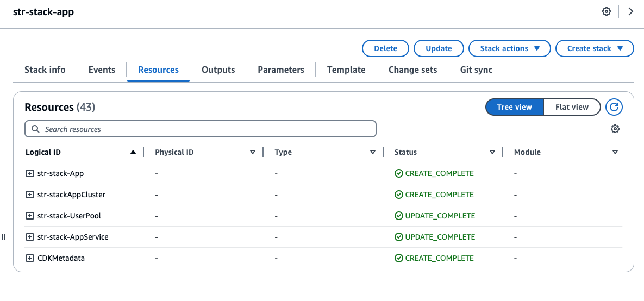Expand the str-stack-App tree node
Image resolution: width=644 pixels, height=301 pixels.
tap(30, 173)
